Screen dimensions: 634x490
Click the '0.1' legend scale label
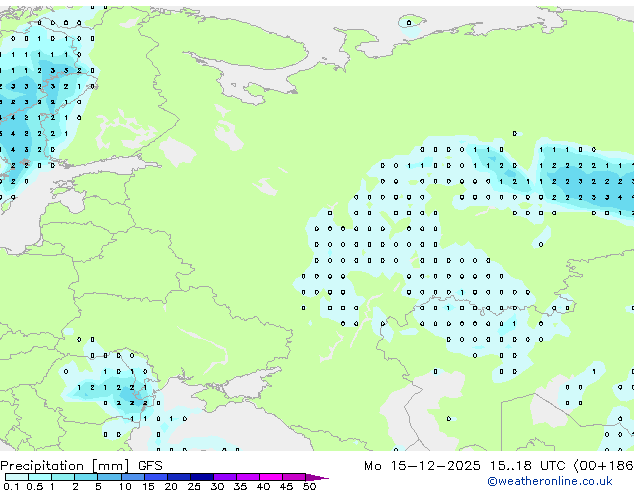(x=11, y=486)
